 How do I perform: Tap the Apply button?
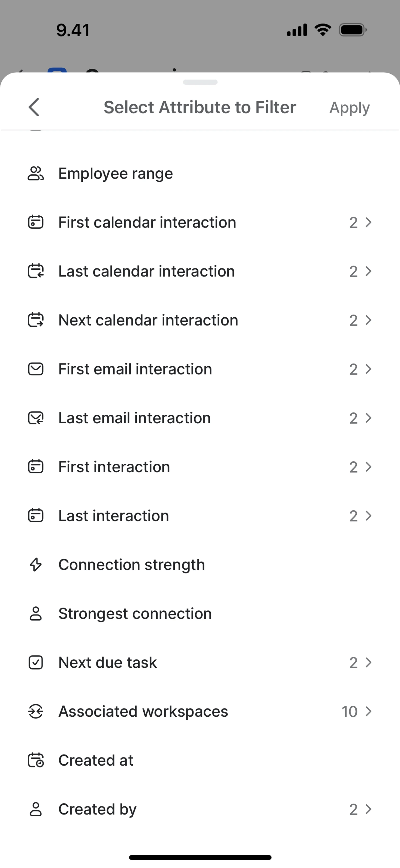(349, 108)
